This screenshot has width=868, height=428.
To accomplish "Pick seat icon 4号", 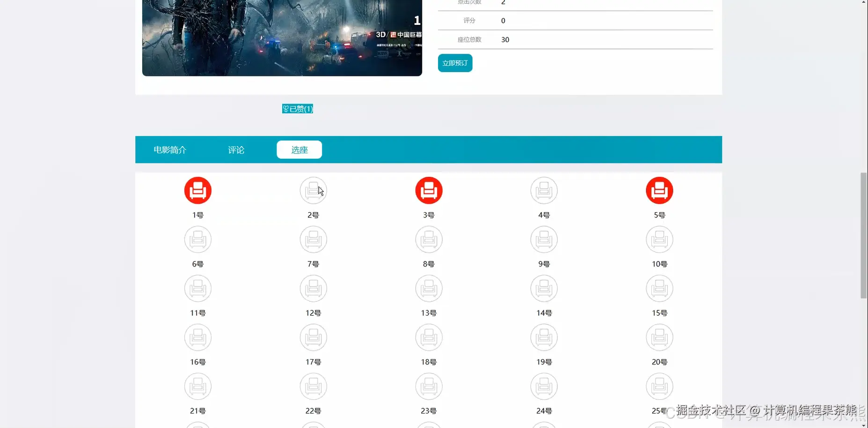I will pos(544,191).
